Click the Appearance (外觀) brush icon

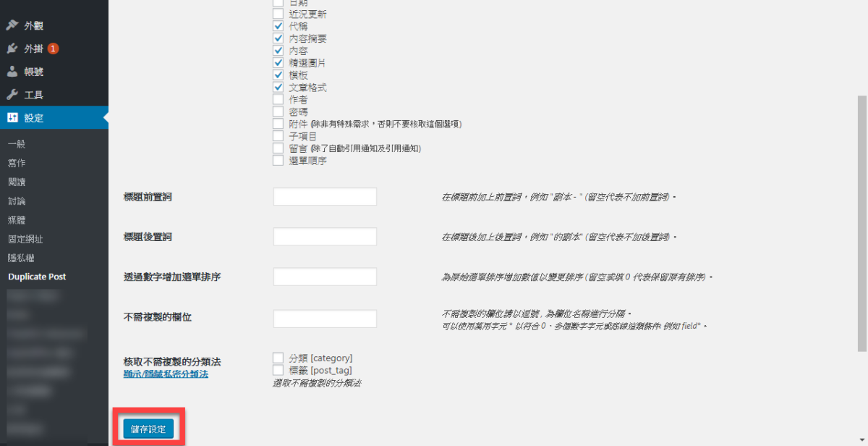[x=12, y=25]
